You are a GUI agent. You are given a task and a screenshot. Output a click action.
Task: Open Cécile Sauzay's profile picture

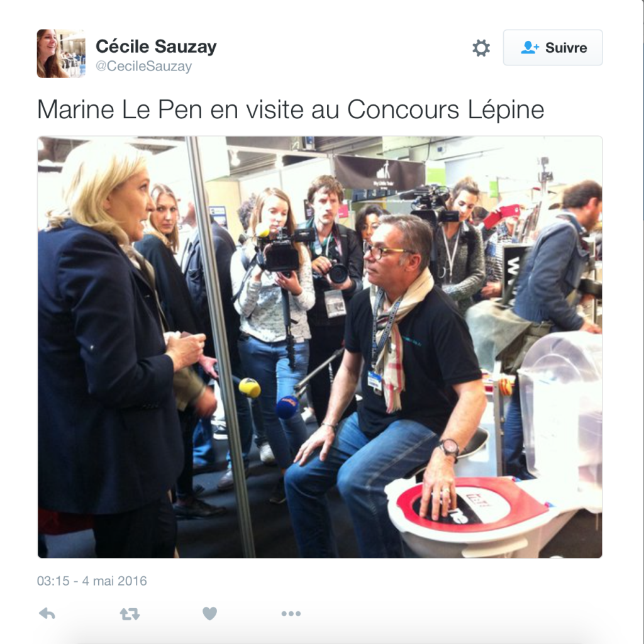[x=61, y=53]
